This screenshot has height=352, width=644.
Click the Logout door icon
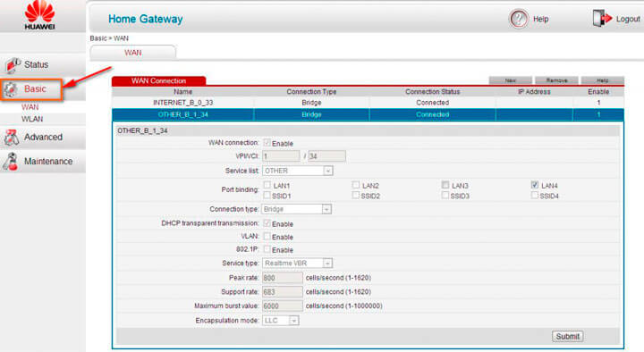click(602, 19)
